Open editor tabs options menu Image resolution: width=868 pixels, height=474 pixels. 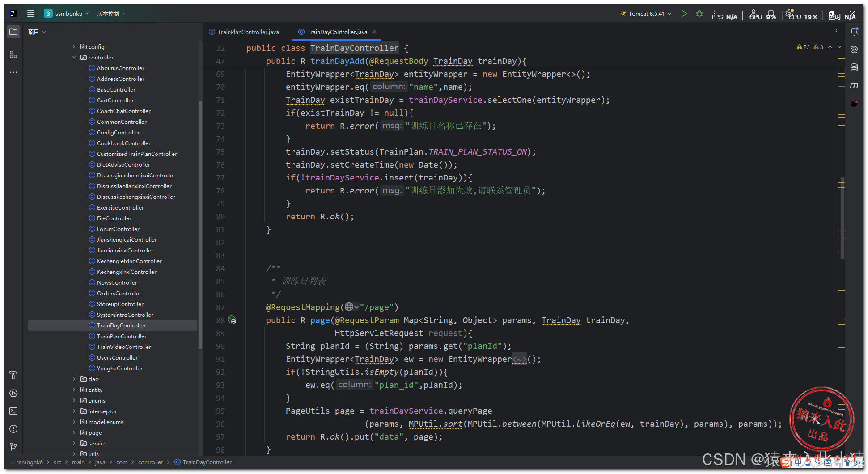[836, 32]
